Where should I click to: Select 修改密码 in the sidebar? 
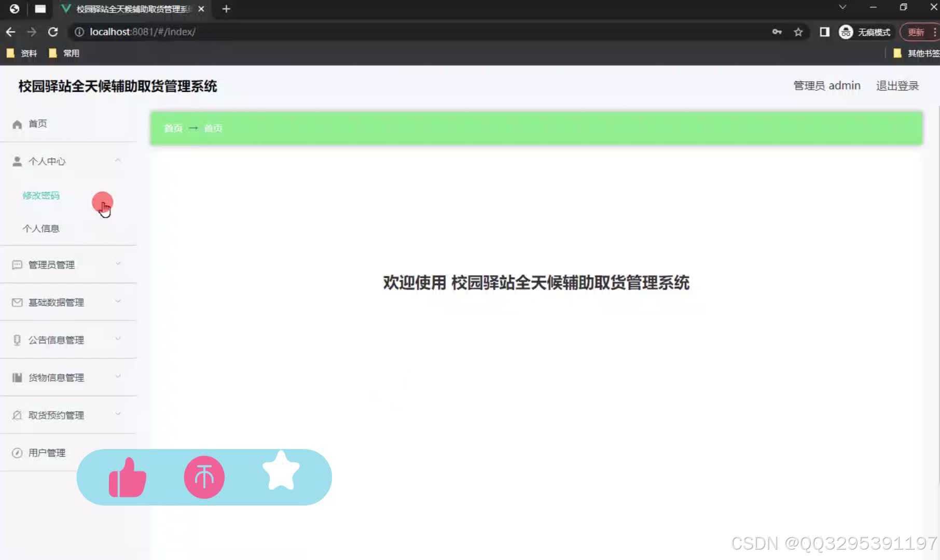click(41, 195)
